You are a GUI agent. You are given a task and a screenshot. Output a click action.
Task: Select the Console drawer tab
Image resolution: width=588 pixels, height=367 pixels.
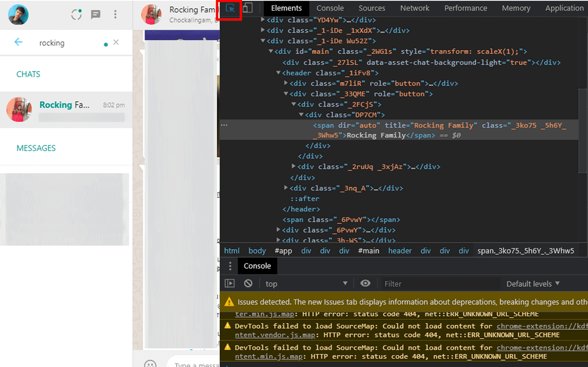point(257,266)
